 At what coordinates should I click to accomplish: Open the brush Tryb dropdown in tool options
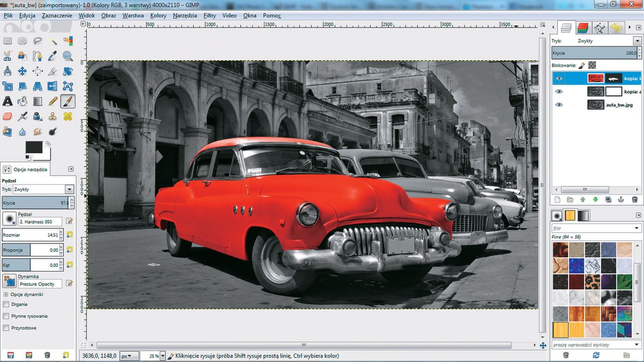(x=69, y=190)
